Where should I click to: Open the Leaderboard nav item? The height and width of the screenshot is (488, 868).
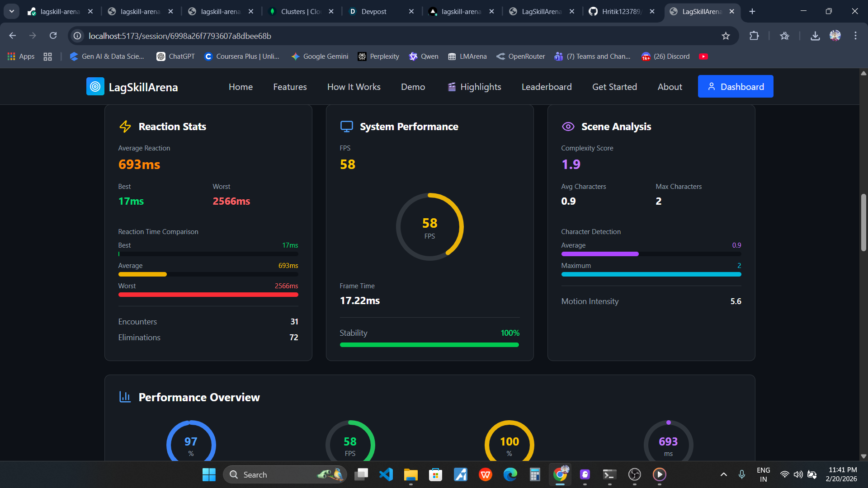(x=546, y=87)
